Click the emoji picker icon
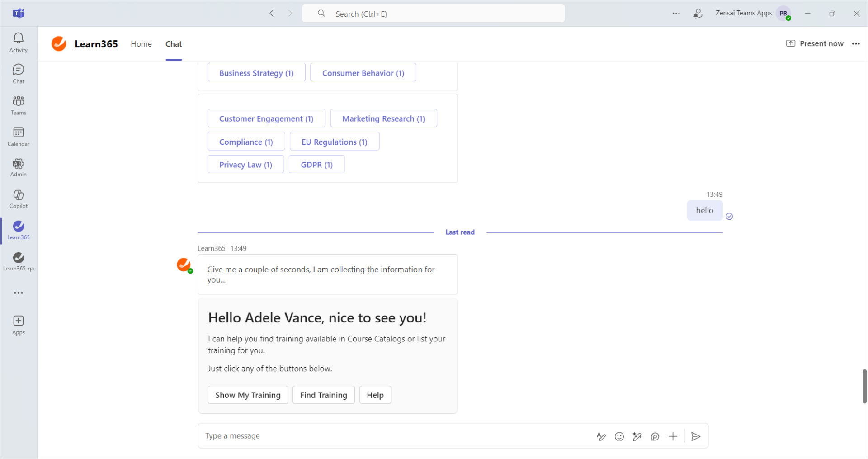This screenshot has width=868, height=459. coord(619,436)
